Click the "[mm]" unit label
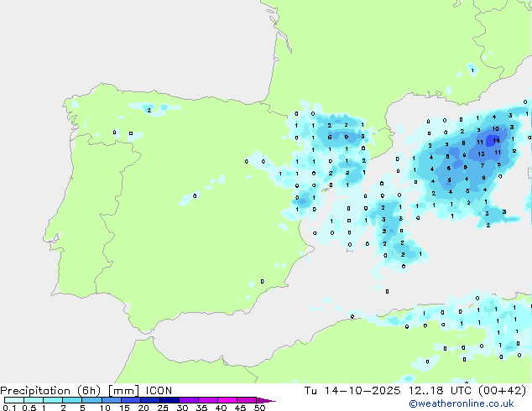532x411 pixels. click(123, 391)
